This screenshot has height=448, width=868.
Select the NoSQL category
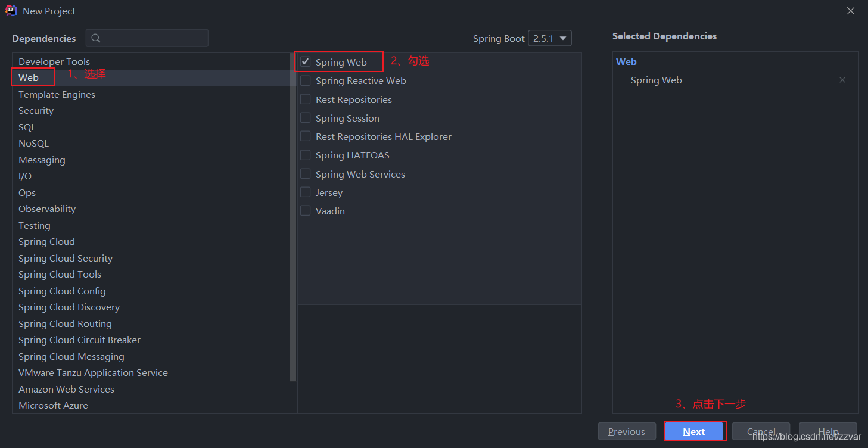[x=151, y=144]
